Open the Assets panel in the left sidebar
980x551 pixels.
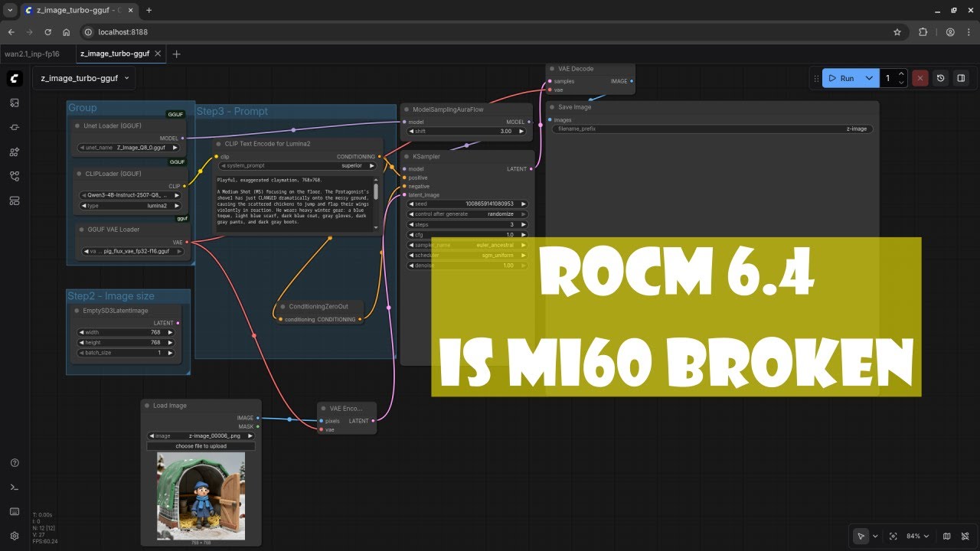click(x=15, y=103)
